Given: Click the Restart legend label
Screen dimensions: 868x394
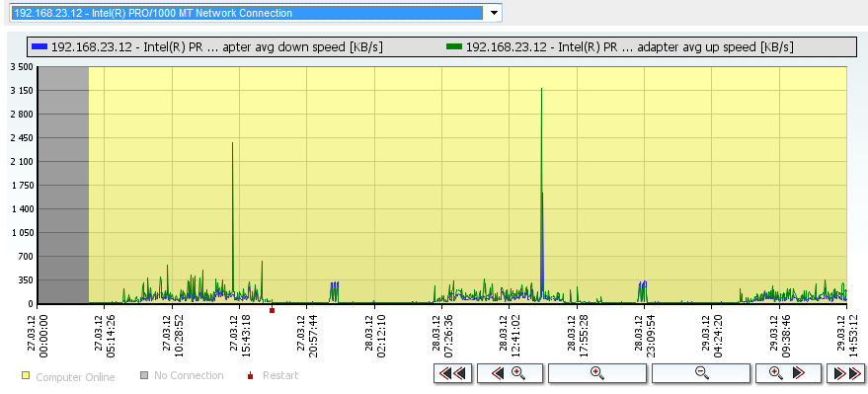Looking at the screenshot, I should point(280,376).
